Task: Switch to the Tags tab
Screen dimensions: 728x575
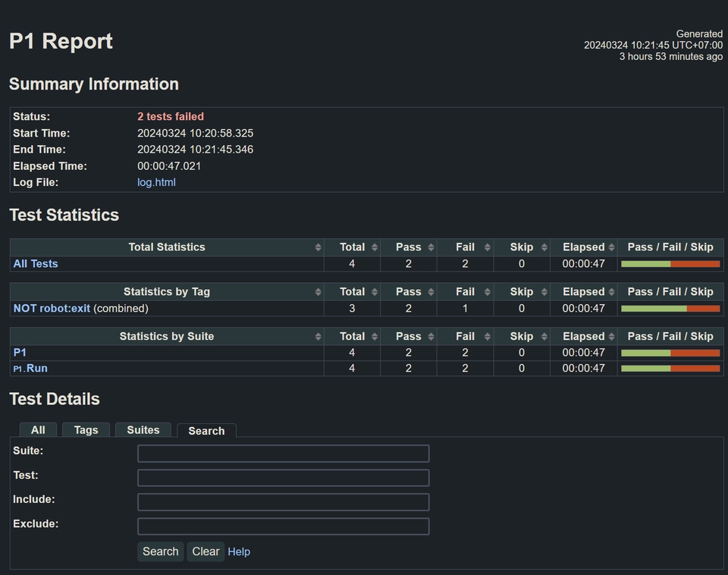Action: coord(86,430)
